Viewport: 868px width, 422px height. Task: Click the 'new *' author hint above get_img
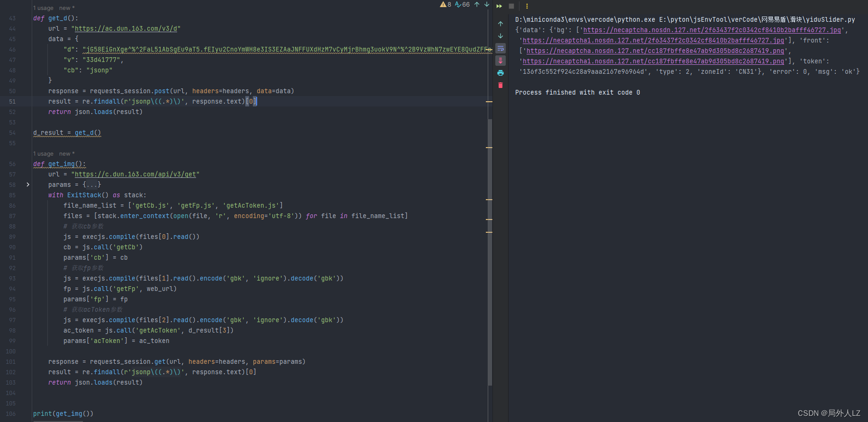[67, 154]
